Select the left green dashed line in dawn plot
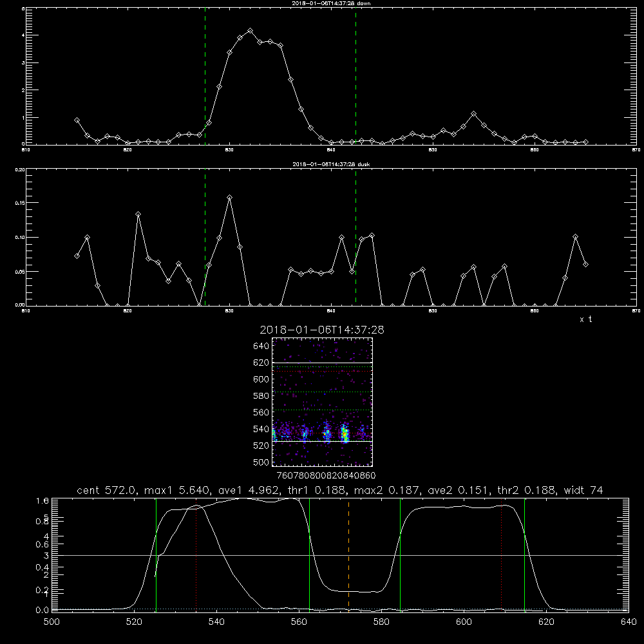This screenshot has width=644, height=644. click(205, 76)
